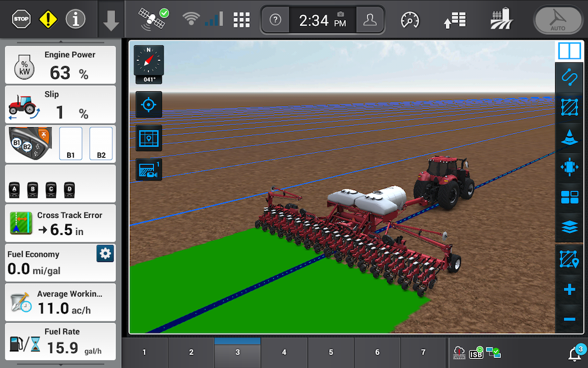Switch to run screen tab 5
Viewport: 588px width, 368px height.
pos(330,352)
